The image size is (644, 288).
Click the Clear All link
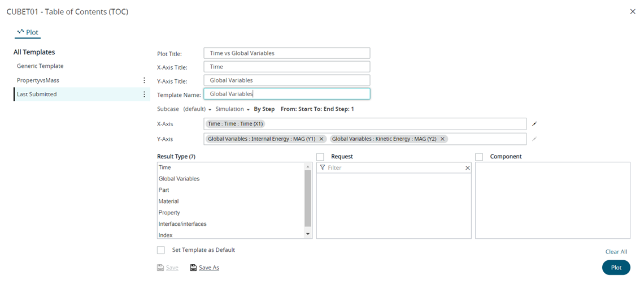[x=616, y=252]
